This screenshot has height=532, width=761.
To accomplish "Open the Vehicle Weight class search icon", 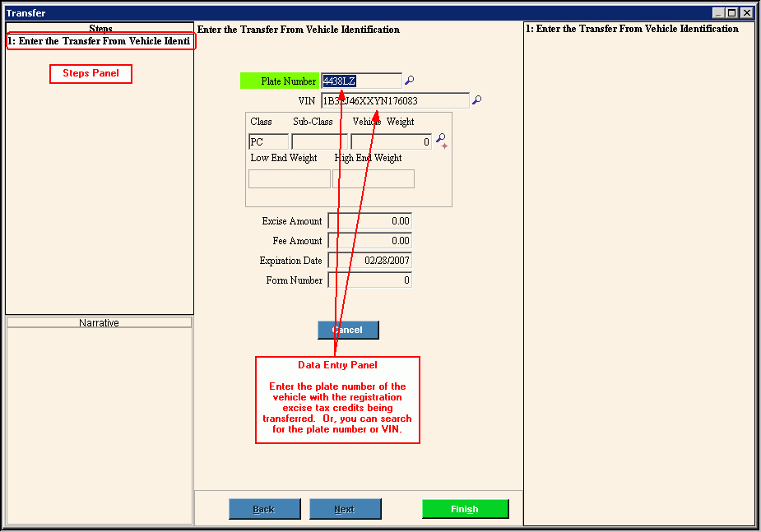I will click(x=442, y=140).
